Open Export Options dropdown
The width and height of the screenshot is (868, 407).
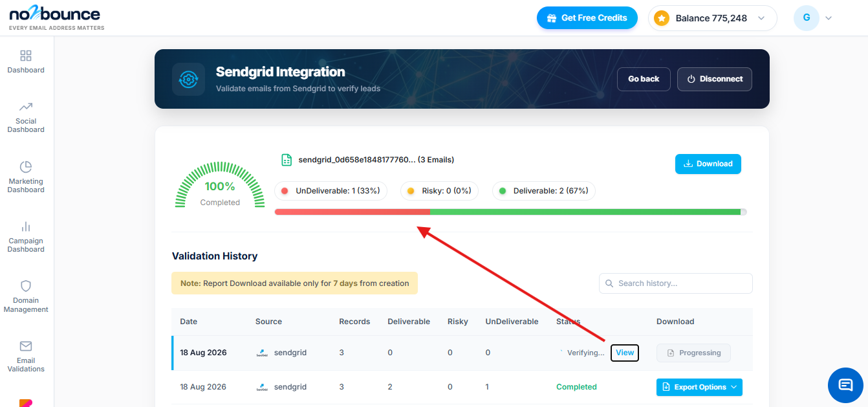[x=699, y=387]
